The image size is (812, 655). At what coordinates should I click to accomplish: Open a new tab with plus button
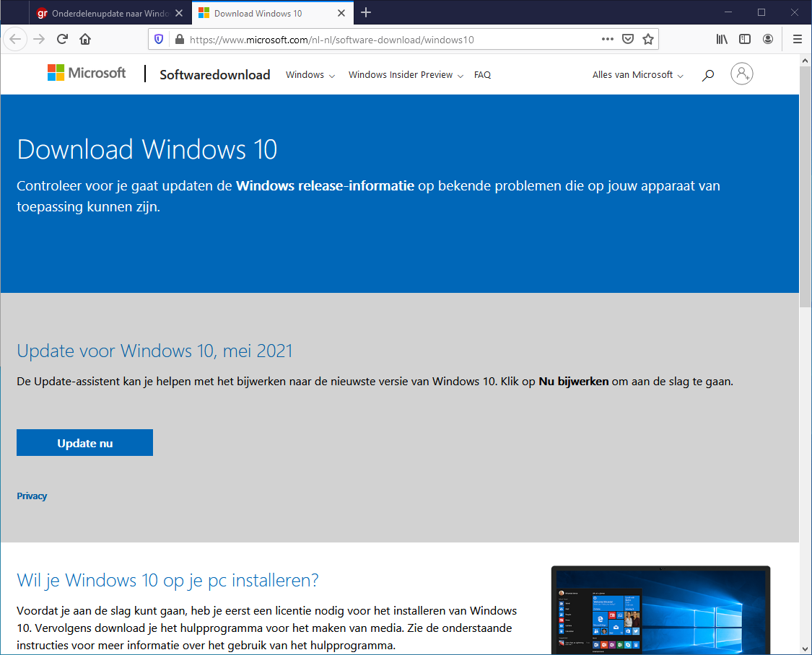tap(366, 12)
